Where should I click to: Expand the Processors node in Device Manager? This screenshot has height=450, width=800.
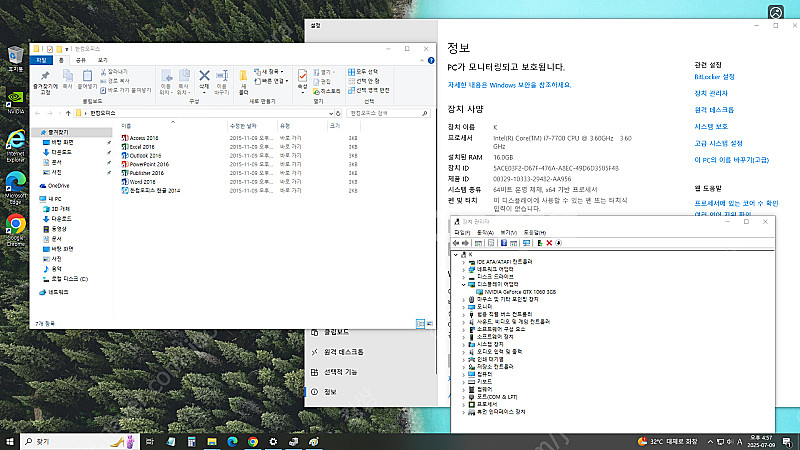coord(464,404)
